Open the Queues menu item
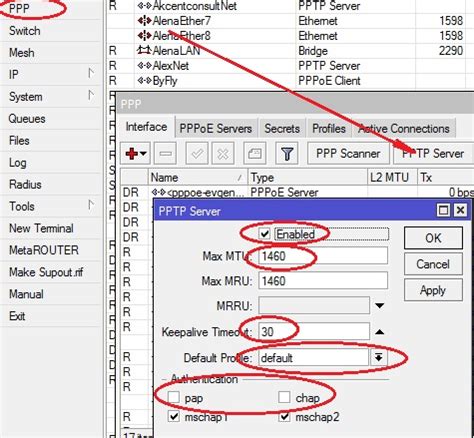Screen dimensions: 474x438 coord(27,119)
